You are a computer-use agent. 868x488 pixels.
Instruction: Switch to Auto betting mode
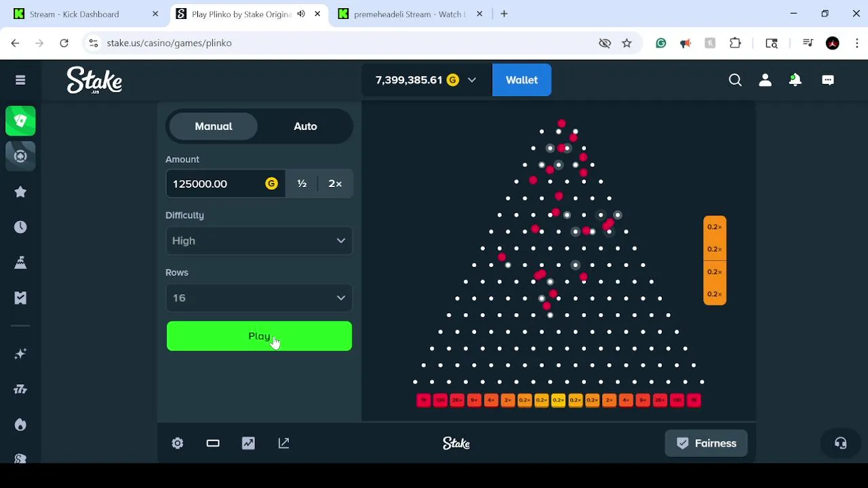305,127
